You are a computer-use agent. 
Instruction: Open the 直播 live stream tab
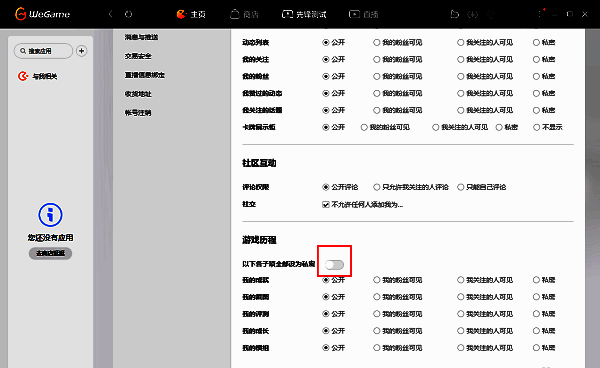click(x=364, y=15)
